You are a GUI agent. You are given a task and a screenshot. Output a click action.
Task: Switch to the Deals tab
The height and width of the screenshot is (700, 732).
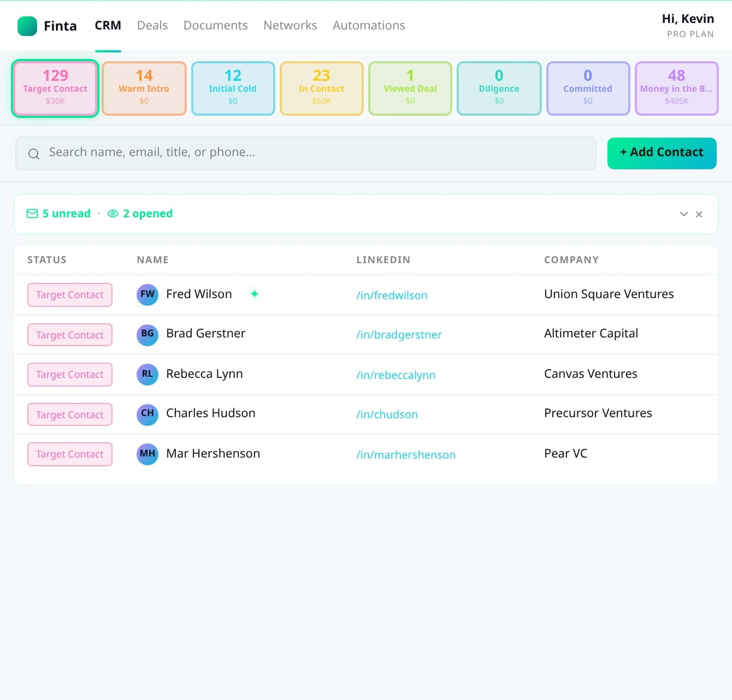click(x=152, y=26)
